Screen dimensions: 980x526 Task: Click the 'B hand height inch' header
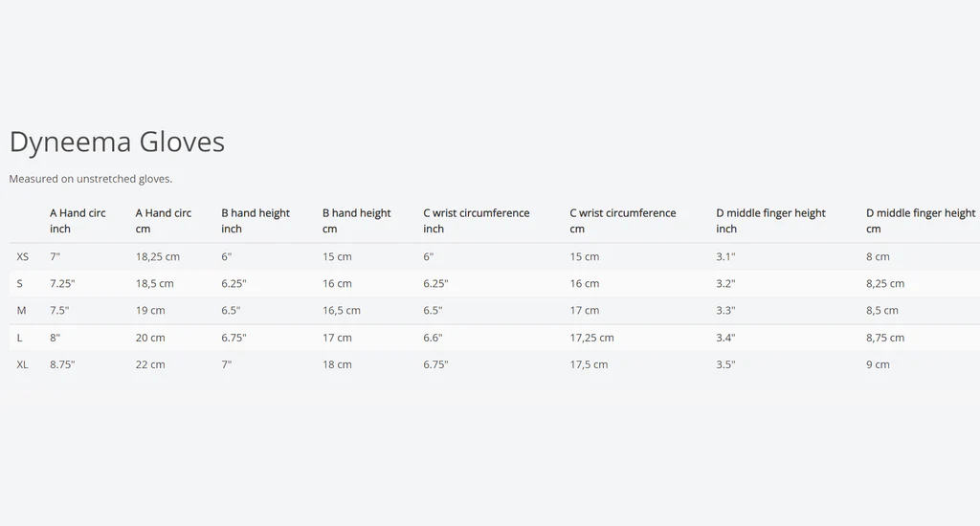(x=255, y=221)
